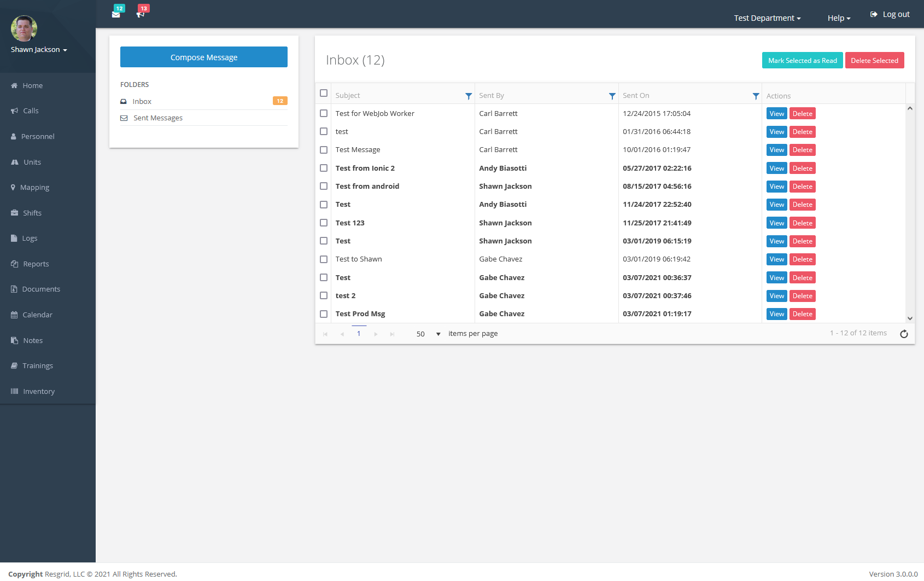Check the select-all checkbox in table header
Viewport: 924px width, 581px height.
pos(323,93)
